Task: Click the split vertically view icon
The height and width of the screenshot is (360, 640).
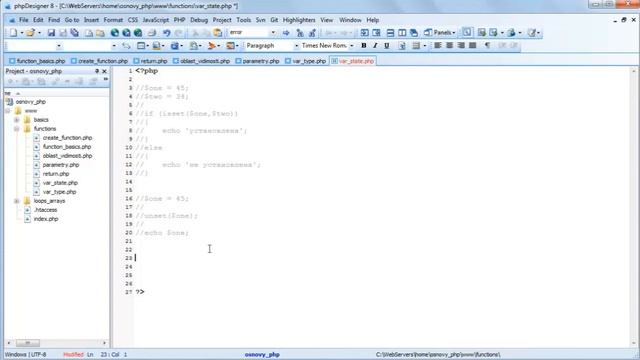Action: click(402, 33)
